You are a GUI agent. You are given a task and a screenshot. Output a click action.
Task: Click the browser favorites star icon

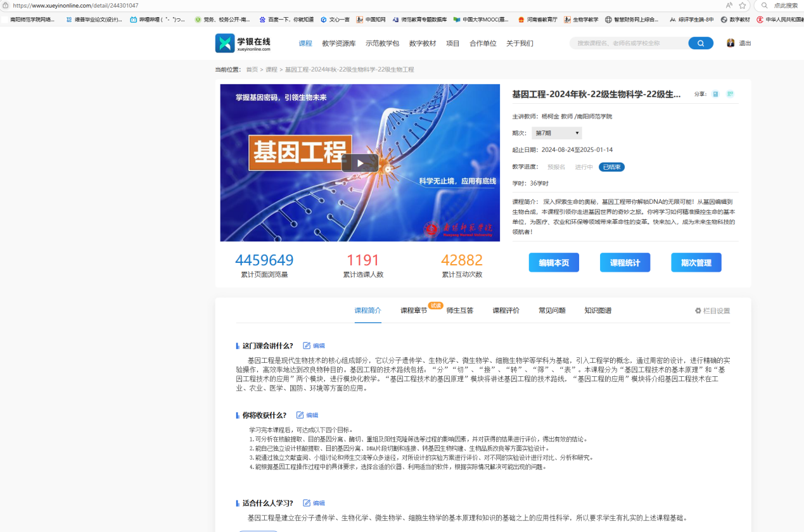[742, 5]
